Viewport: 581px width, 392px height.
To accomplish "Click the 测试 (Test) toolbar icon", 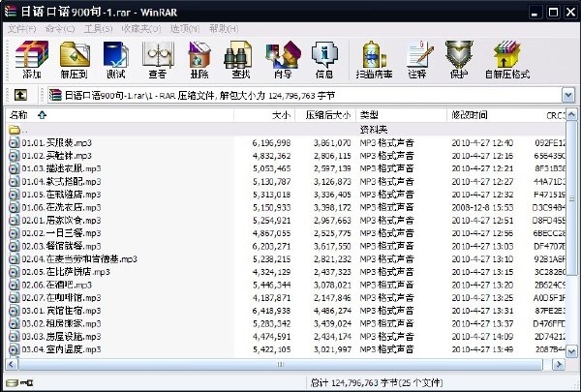I will (x=115, y=59).
